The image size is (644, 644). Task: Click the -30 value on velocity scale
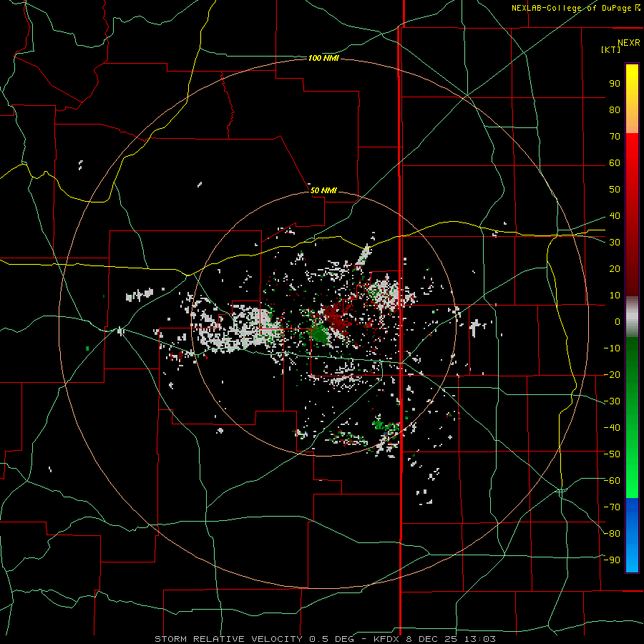pyautogui.click(x=612, y=401)
